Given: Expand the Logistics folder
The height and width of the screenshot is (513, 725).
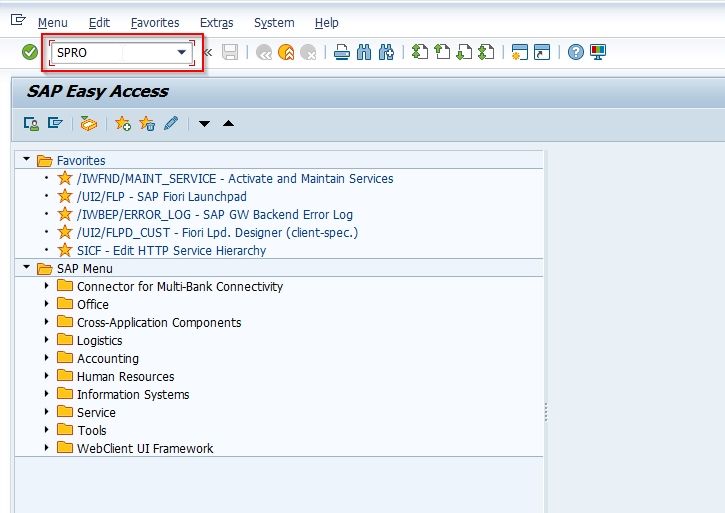Looking at the screenshot, I should click(47, 340).
